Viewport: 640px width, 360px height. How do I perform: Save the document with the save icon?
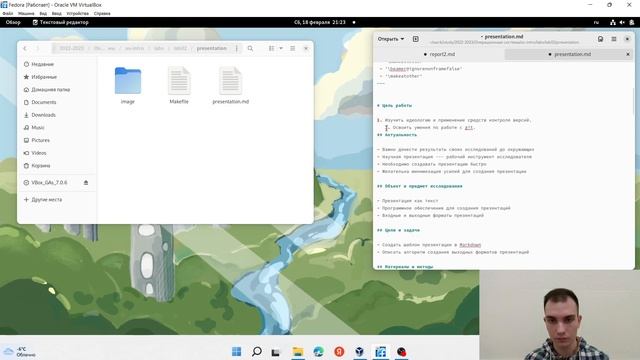pyautogui.click(x=600, y=39)
